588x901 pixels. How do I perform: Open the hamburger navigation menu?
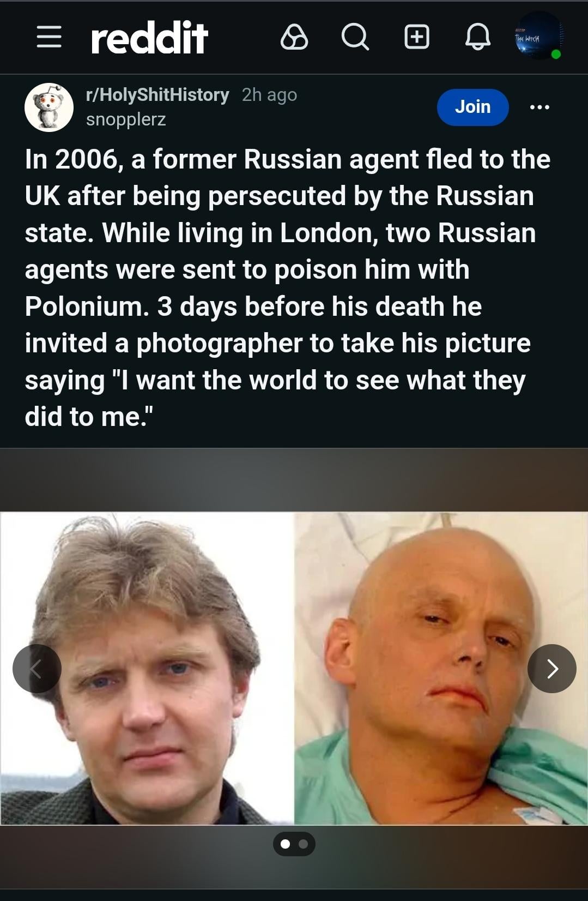[x=49, y=38]
